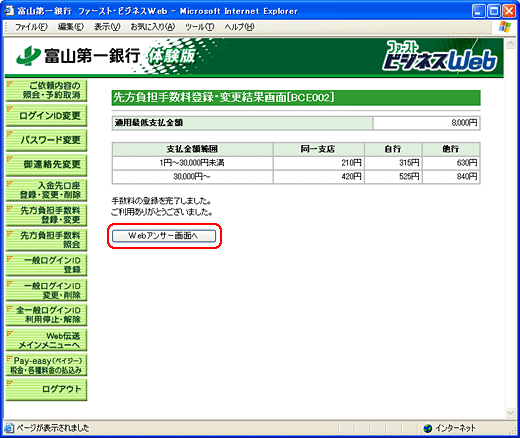Viewport: 520px width, 438px height.
Task: Click the ご利用ありがとうございました message
Action: 162,212
